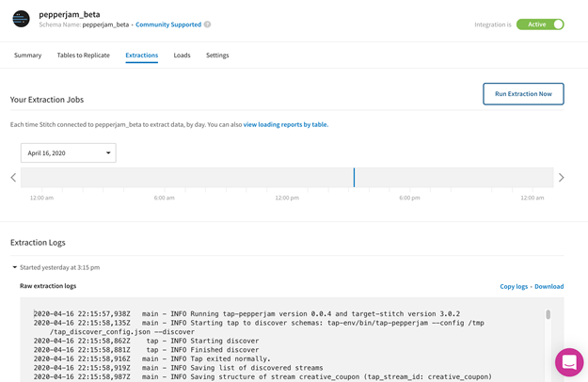Screen dimensions: 588x382
Task: Click log line 'Running tap-pepperjam version 0.0.4'
Action: [246, 313]
